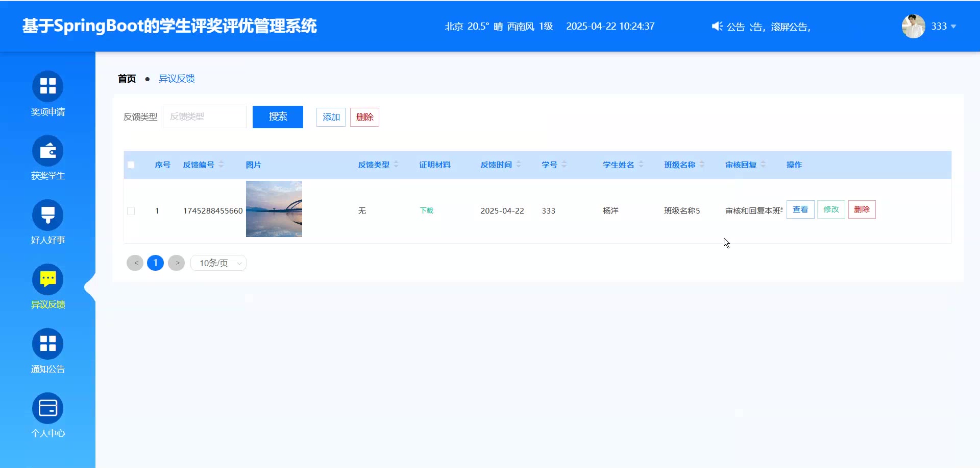
Task: Open the 通知公告 grid icon
Action: pyautogui.click(x=48, y=343)
